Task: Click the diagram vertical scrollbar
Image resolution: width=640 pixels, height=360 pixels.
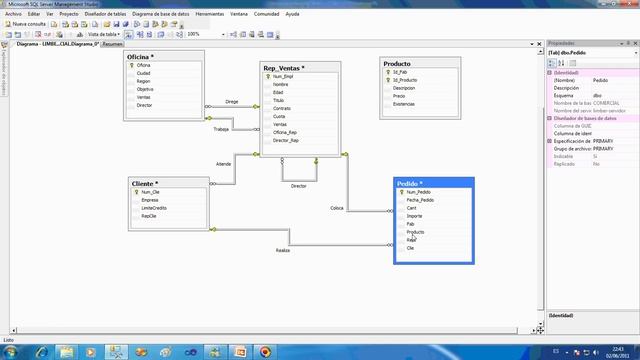Action: click(540, 188)
